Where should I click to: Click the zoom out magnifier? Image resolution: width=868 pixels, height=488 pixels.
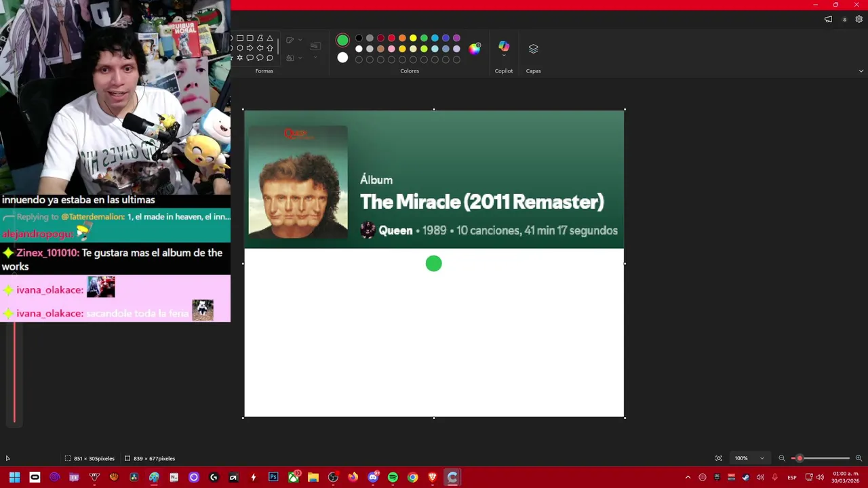pos(782,458)
